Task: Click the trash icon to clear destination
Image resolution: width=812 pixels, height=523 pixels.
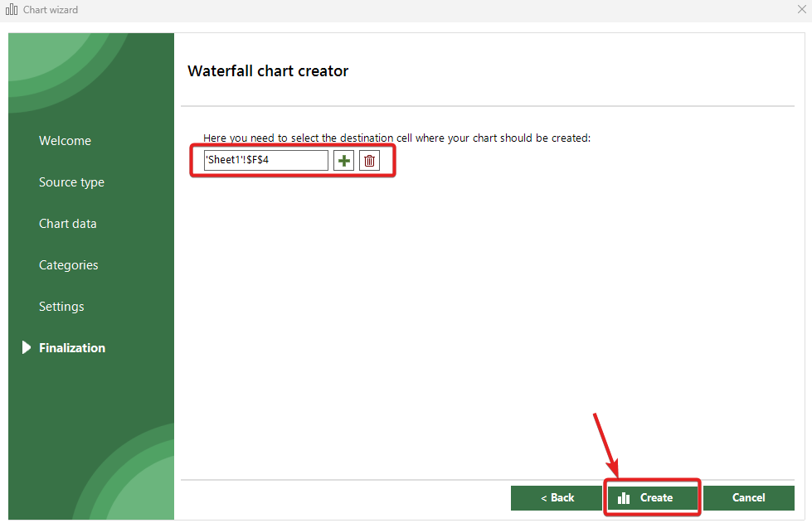Action: pyautogui.click(x=369, y=161)
